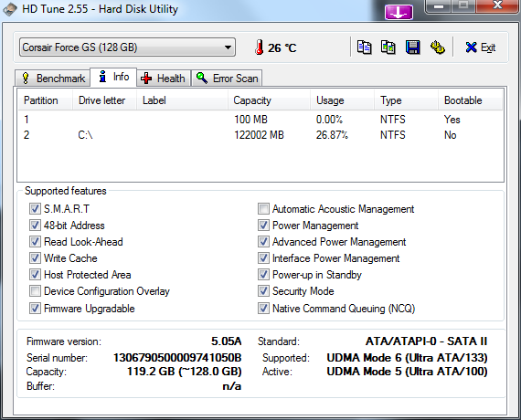
Task: Open options with the gears icon
Action: (x=438, y=47)
